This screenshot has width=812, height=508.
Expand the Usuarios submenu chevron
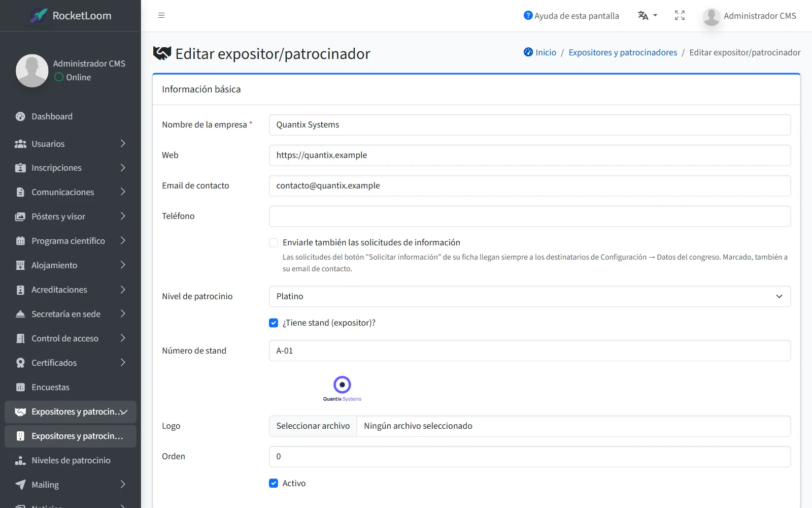pos(123,144)
